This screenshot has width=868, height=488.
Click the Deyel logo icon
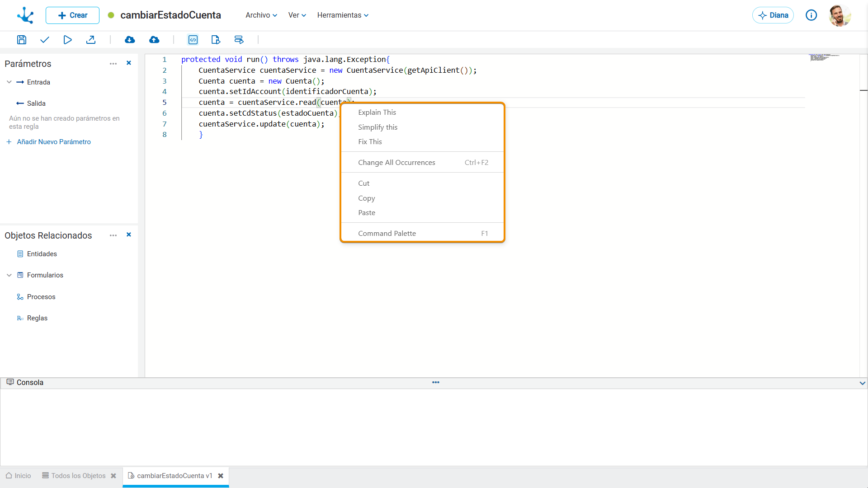25,15
